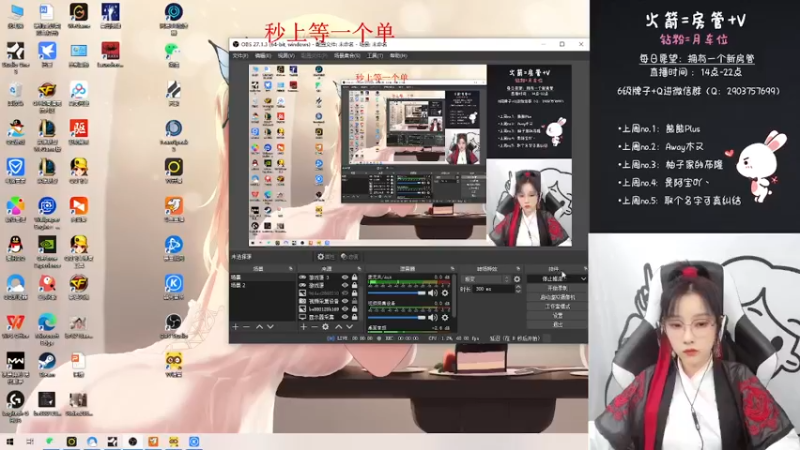Open GeForce Experience desktop shortcut

[x=47, y=250]
